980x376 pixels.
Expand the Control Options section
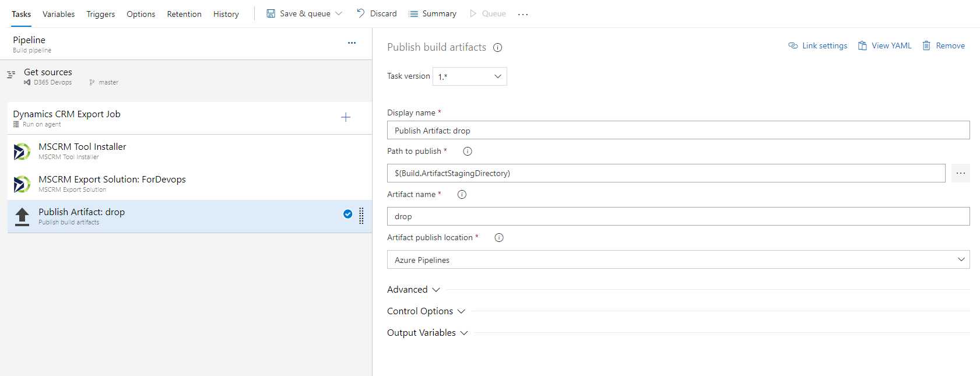point(426,311)
